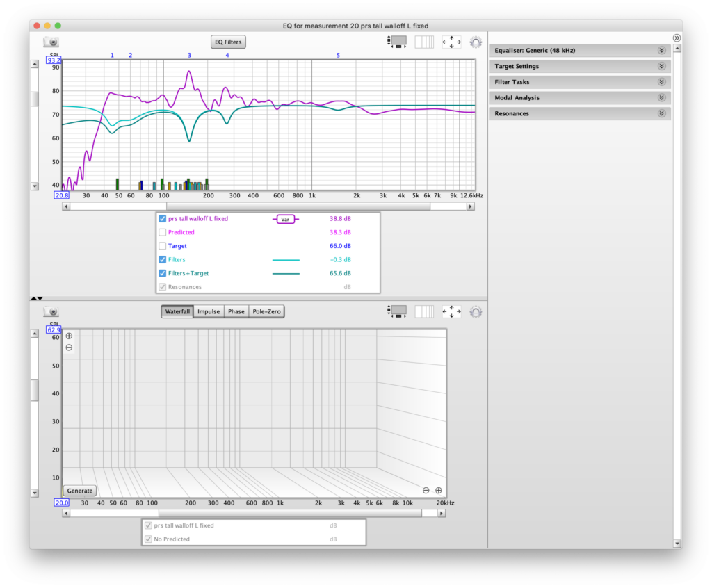Click the waterfall vertical zoom-in plus icon

[69, 336]
